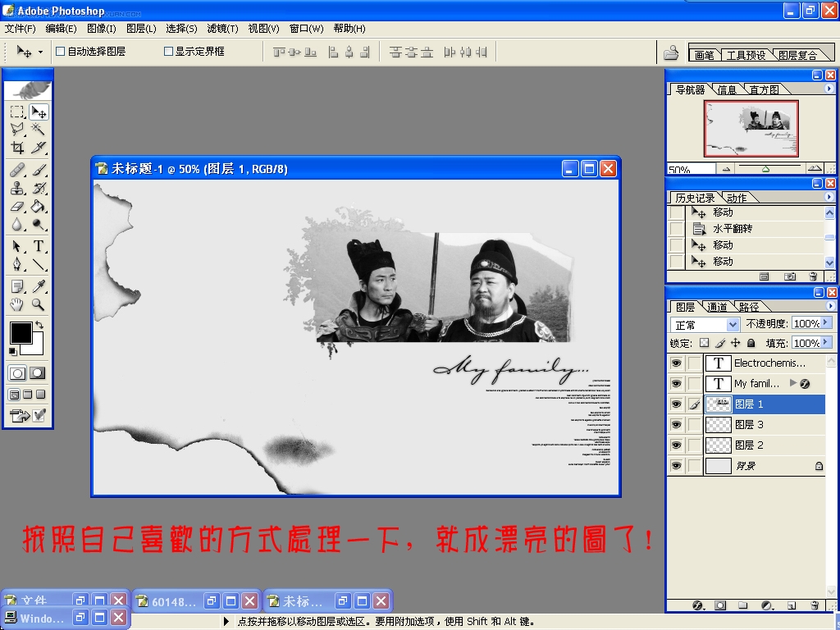
Task: Open History panel flyout menu
Action: [x=829, y=197]
